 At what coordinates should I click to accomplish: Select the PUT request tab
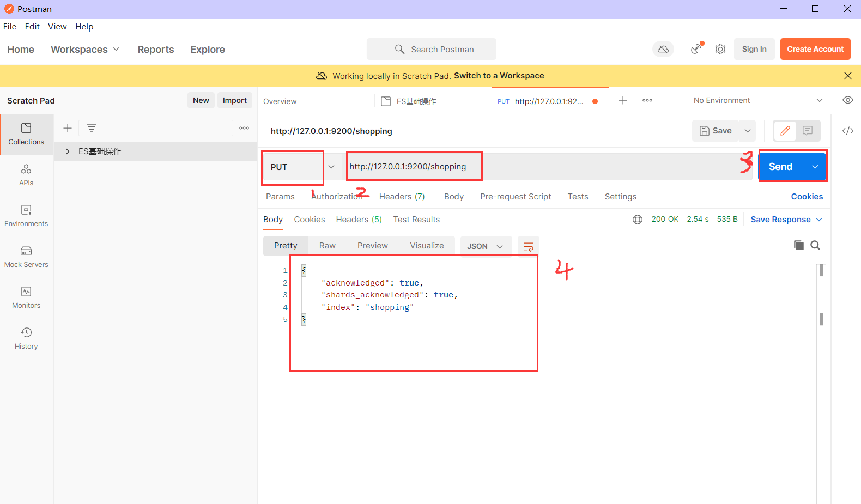(549, 101)
